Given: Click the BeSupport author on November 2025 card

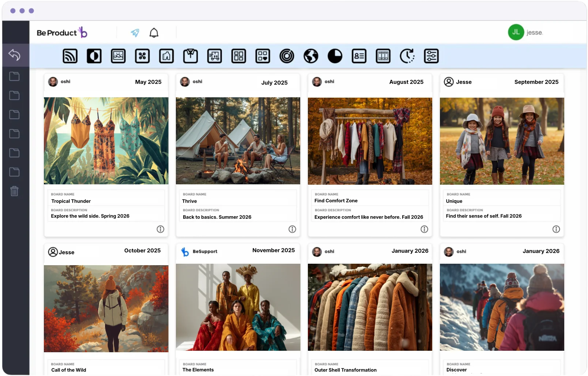Looking at the screenshot, I should (x=199, y=252).
